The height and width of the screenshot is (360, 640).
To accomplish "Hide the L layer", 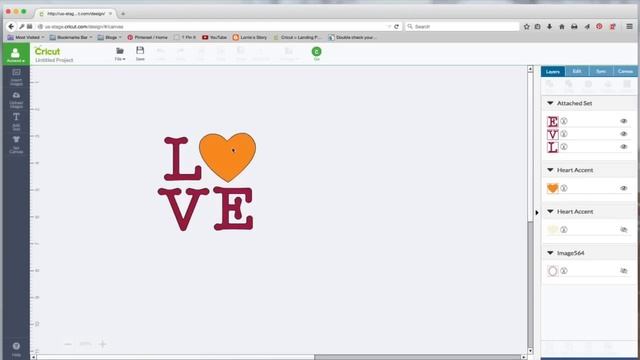I will (x=624, y=147).
